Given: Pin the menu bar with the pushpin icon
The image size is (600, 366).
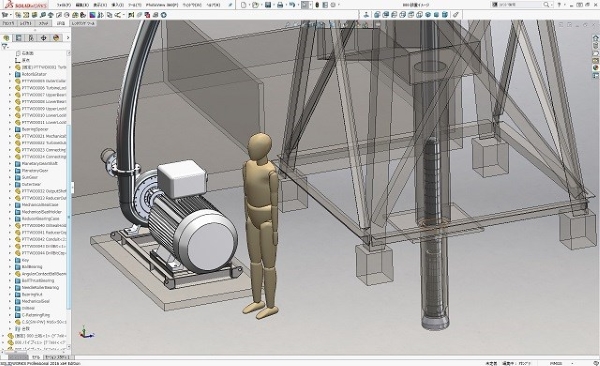Looking at the screenshot, I should [x=230, y=5].
